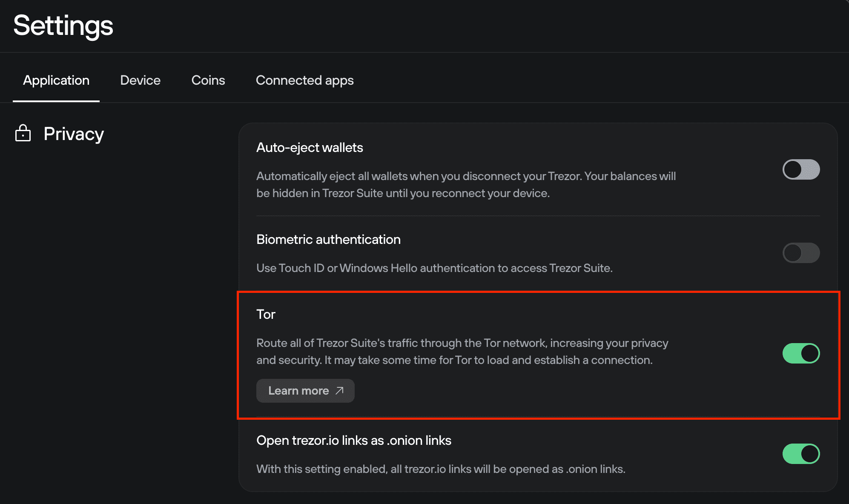Click the Settings page heading

pyautogui.click(x=63, y=26)
